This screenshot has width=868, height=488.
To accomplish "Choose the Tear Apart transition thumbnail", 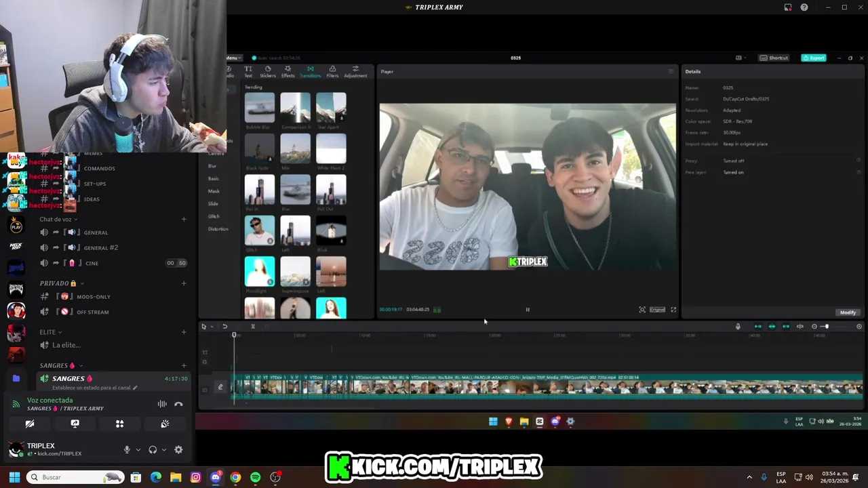I will 331,107.
